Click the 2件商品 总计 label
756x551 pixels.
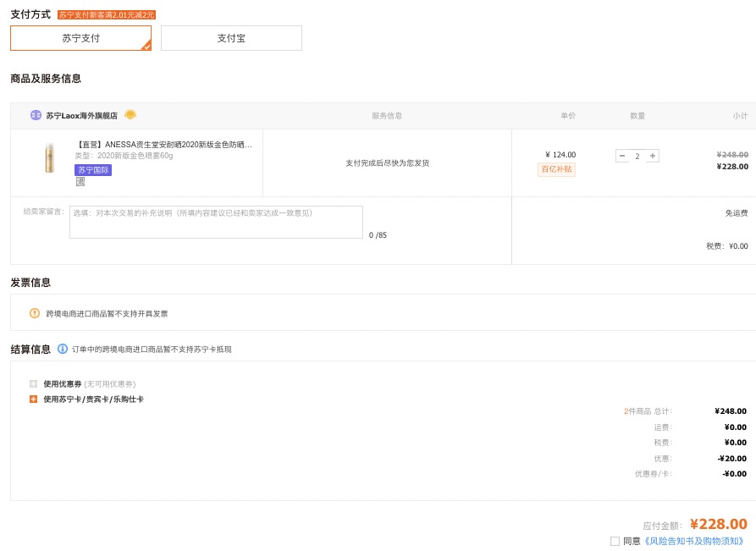point(648,411)
